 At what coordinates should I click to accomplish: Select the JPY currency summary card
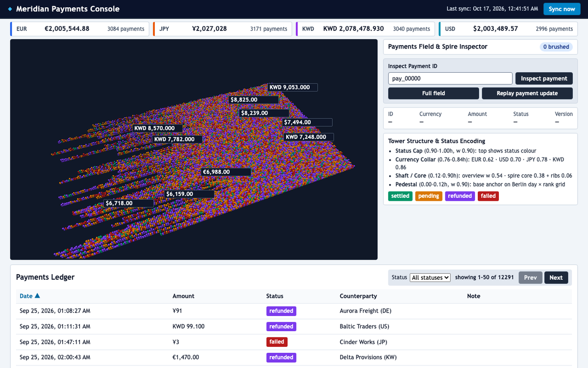click(222, 29)
